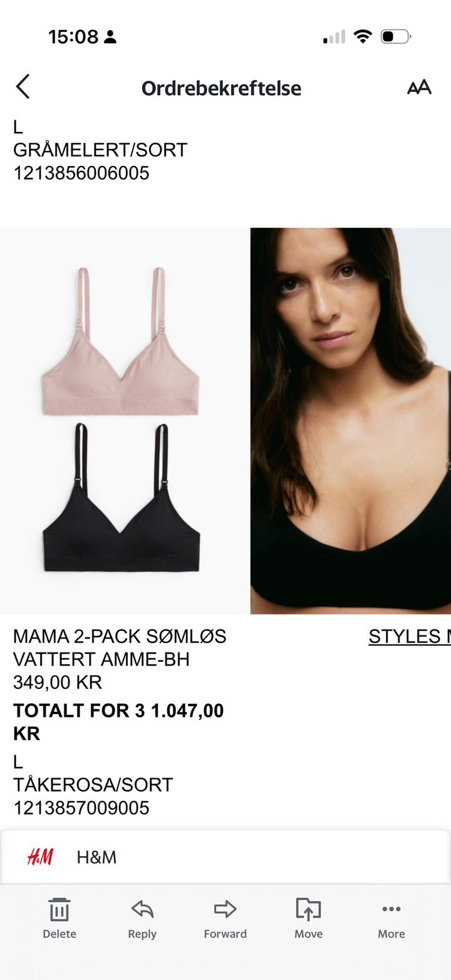Image resolution: width=451 pixels, height=980 pixels.
Task: Tap the Ordrebekreftelse title
Action: tap(221, 88)
